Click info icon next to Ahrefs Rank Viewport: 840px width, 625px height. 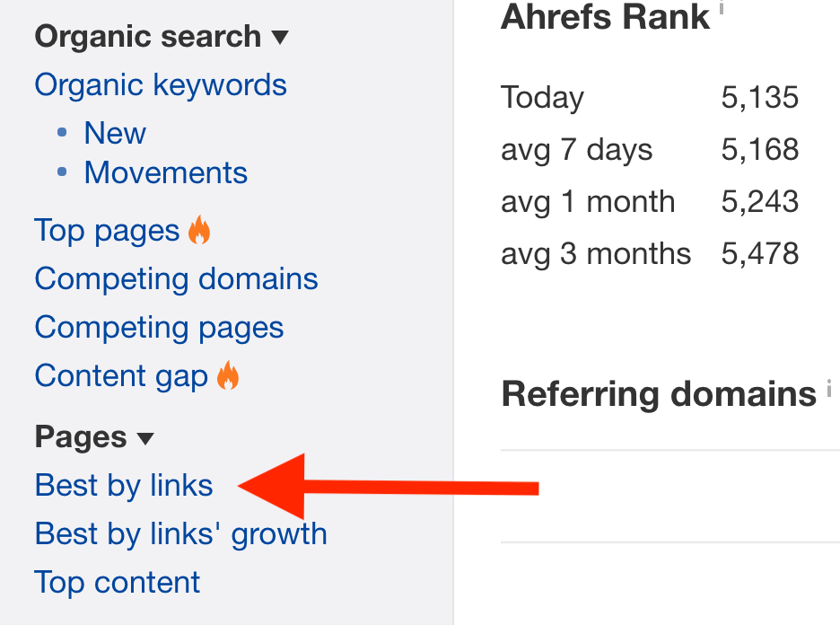coord(721,7)
